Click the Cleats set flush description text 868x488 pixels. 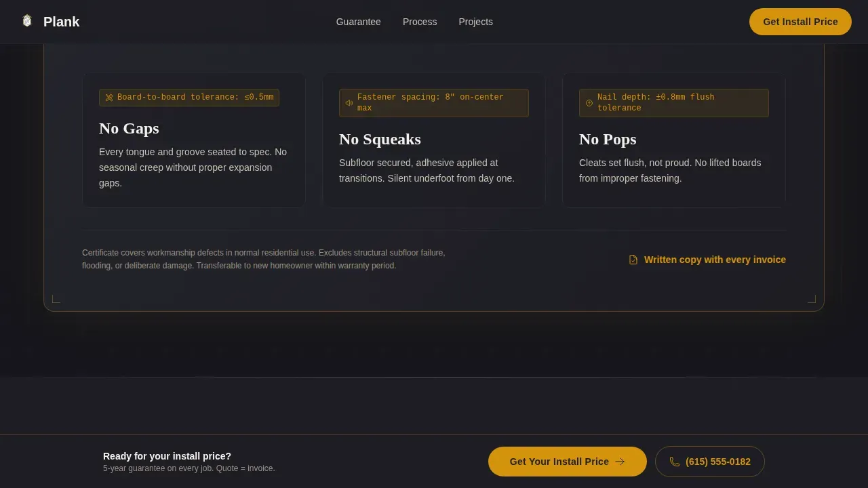(670, 171)
